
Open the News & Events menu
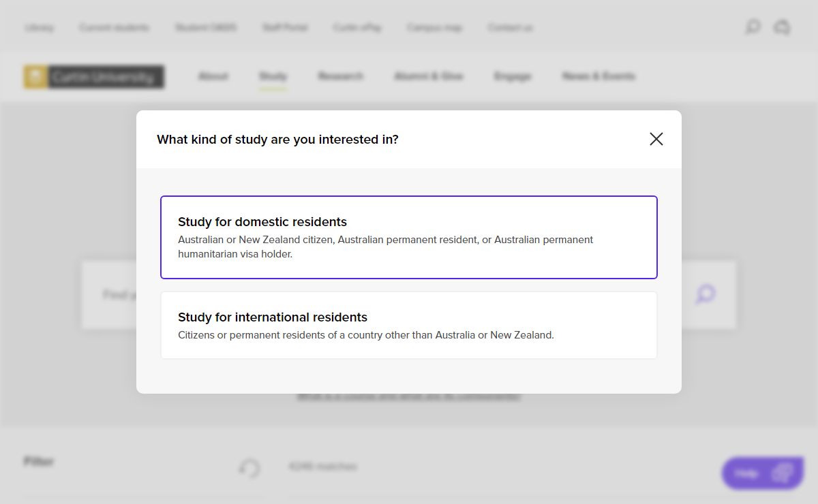point(598,76)
